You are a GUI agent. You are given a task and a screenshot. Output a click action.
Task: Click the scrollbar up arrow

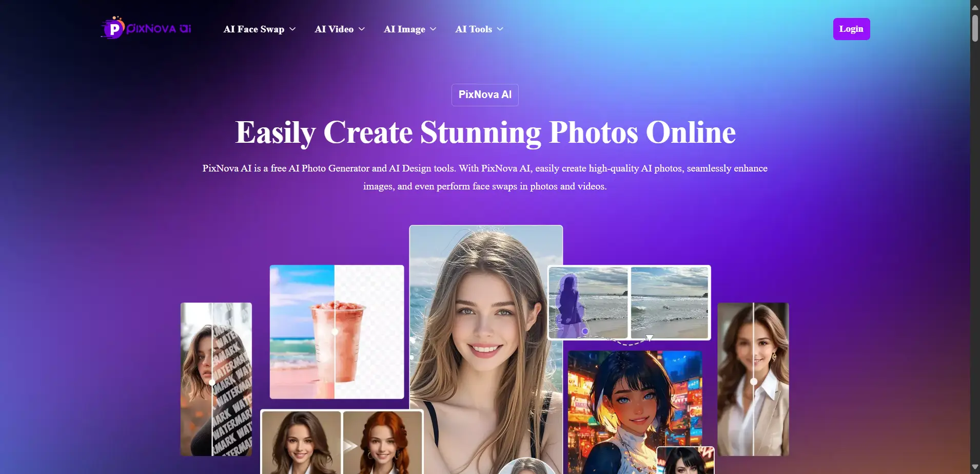coord(975,8)
